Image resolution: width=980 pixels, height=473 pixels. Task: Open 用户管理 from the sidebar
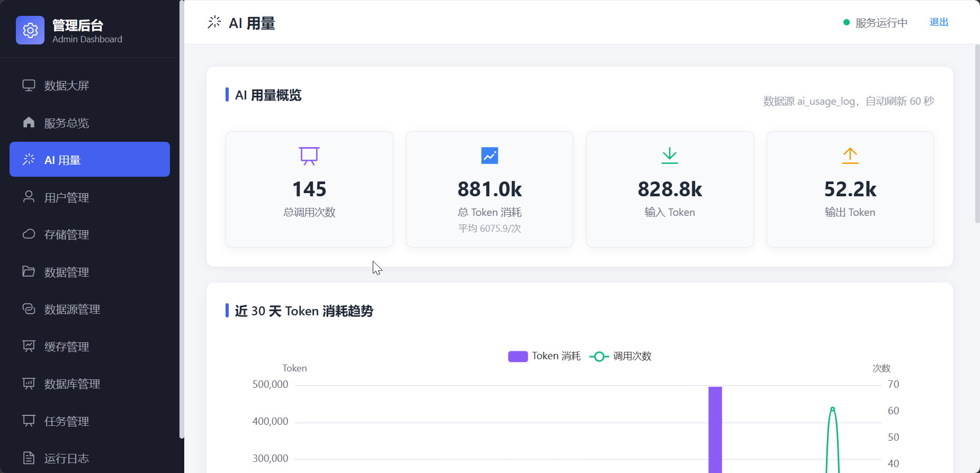89,197
